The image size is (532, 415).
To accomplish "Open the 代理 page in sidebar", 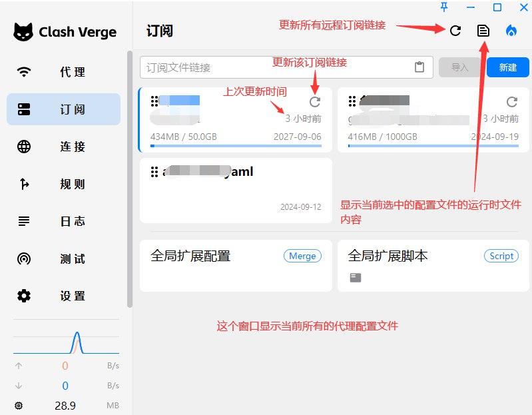I will pyautogui.click(x=64, y=72).
